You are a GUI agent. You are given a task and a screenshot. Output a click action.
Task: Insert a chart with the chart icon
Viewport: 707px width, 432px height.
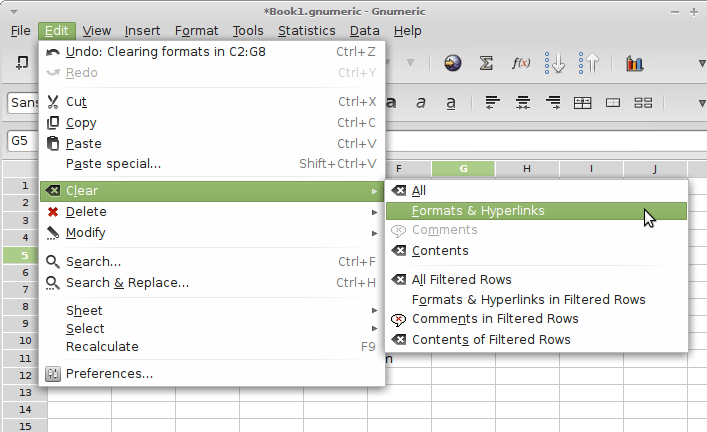pos(634,63)
